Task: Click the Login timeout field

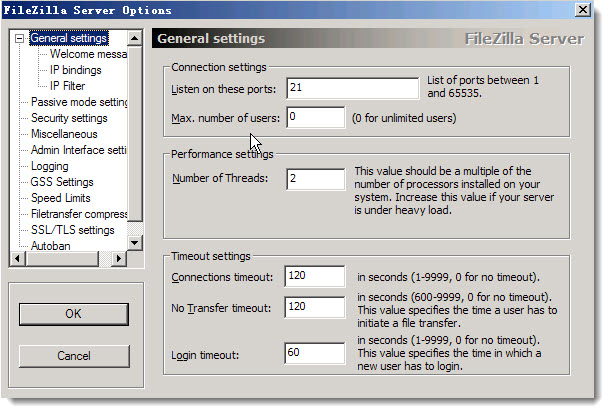Action: [315, 353]
